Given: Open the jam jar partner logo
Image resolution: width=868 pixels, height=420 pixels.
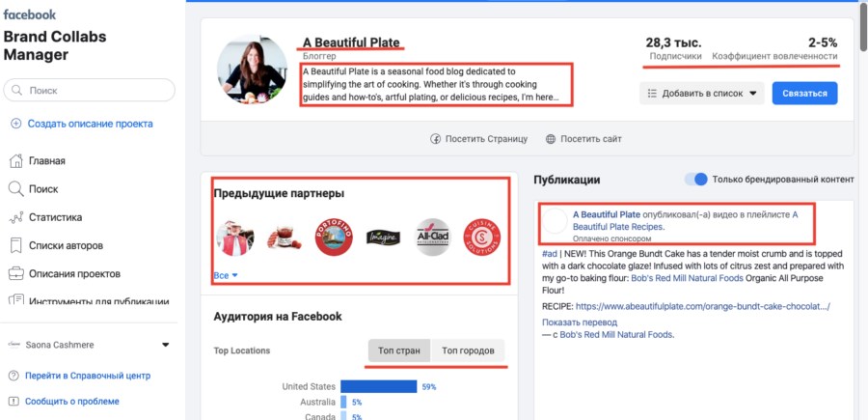Looking at the screenshot, I should [x=285, y=238].
